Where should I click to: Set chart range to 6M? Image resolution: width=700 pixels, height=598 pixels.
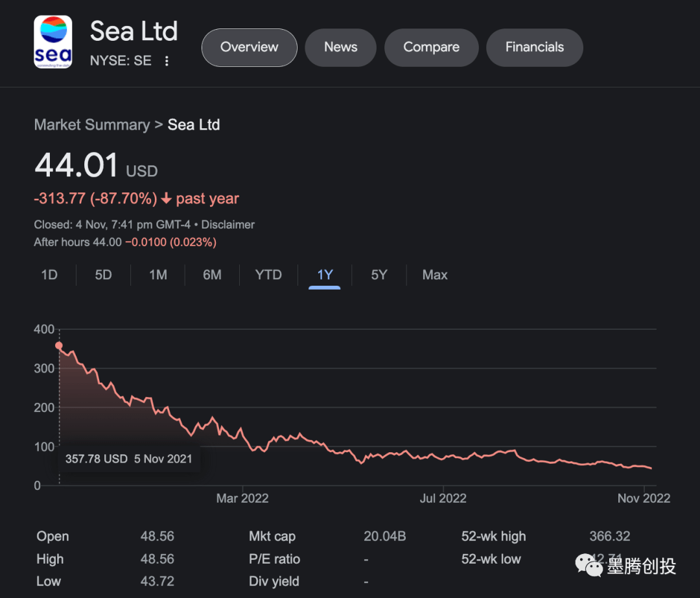pyautogui.click(x=212, y=275)
